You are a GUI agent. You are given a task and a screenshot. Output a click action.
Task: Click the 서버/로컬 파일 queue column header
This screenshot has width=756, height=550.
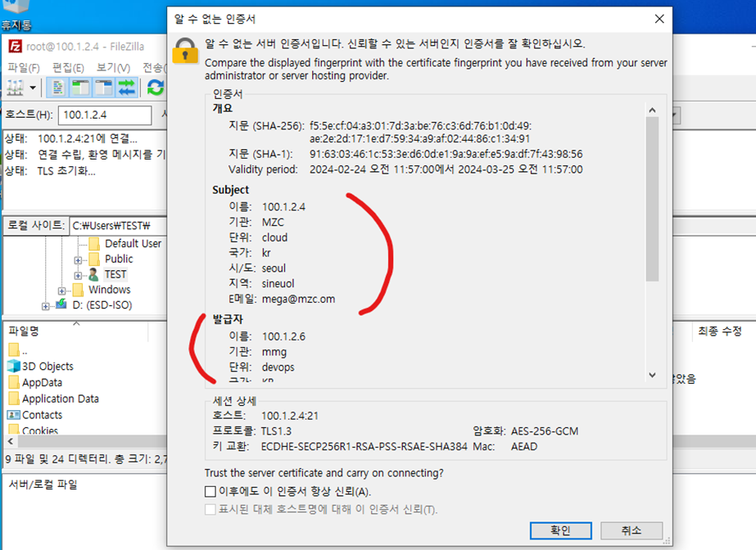pos(43,485)
